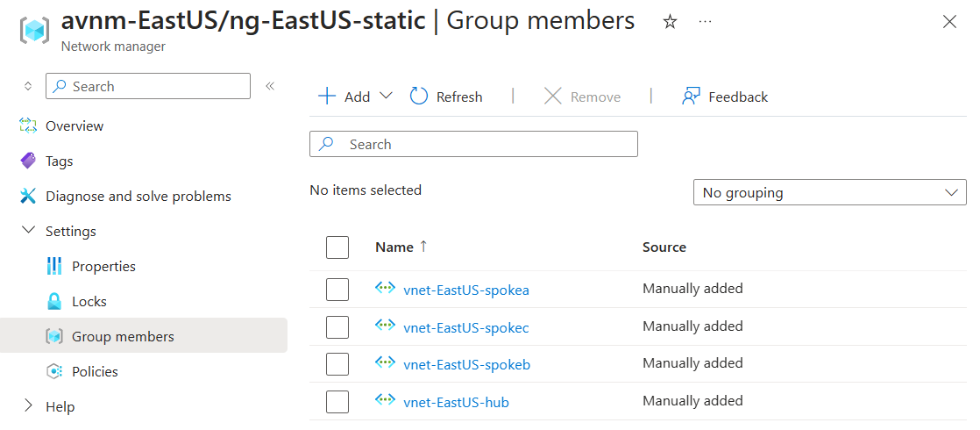The image size is (980, 430).
Task: Toggle the select-all checkbox in the header
Action: coord(337,247)
